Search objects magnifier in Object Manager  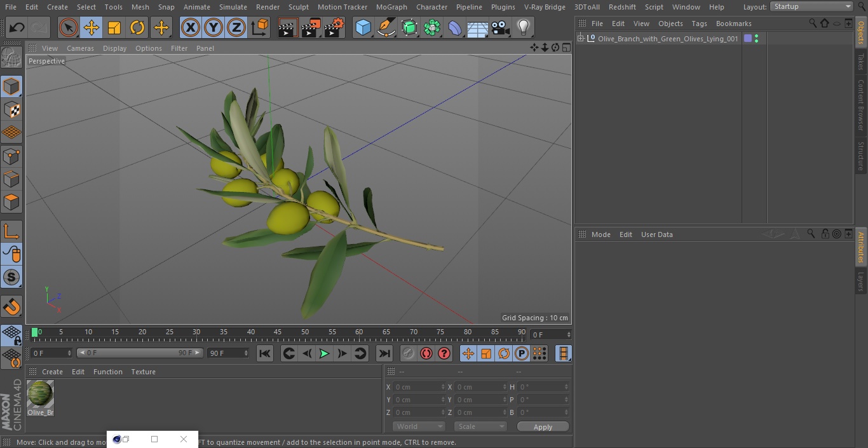pyautogui.click(x=813, y=24)
